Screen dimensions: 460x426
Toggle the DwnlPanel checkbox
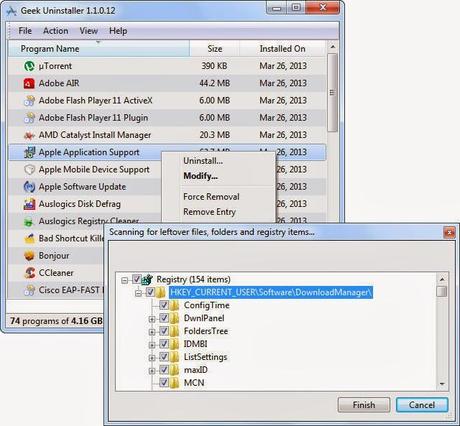164,318
